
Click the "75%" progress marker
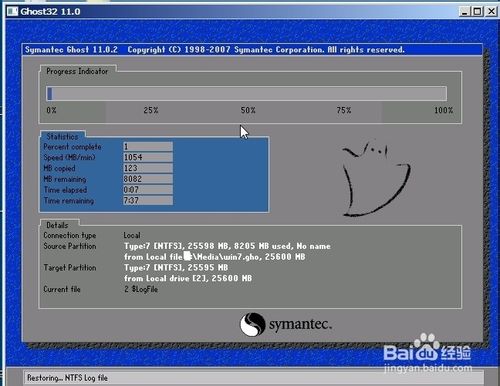344,110
